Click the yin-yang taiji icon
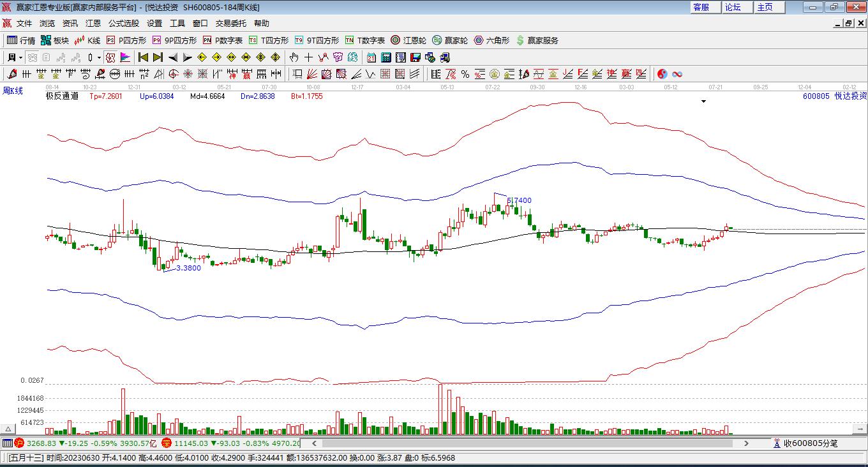Screen dimensions: 868x467 662,75
